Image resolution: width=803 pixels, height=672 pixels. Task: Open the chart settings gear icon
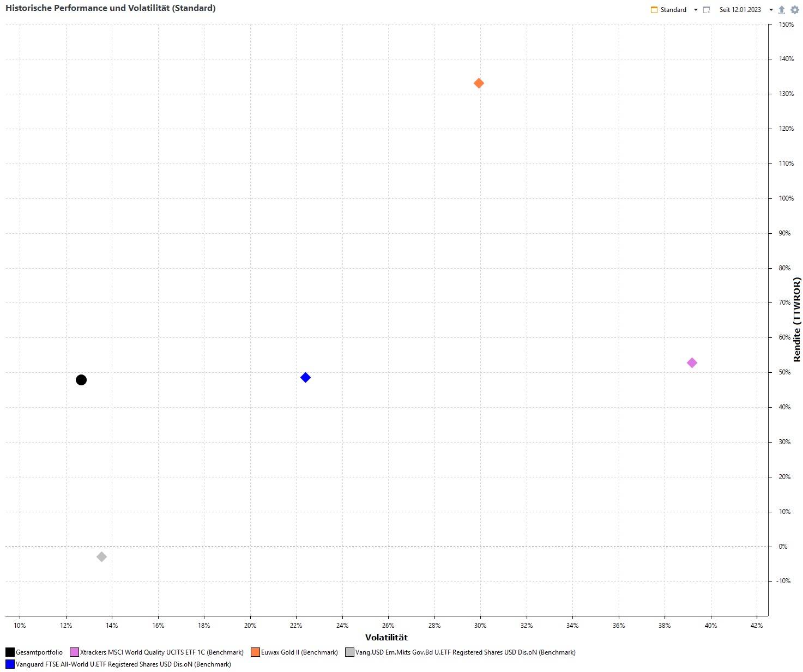[795, 10]
